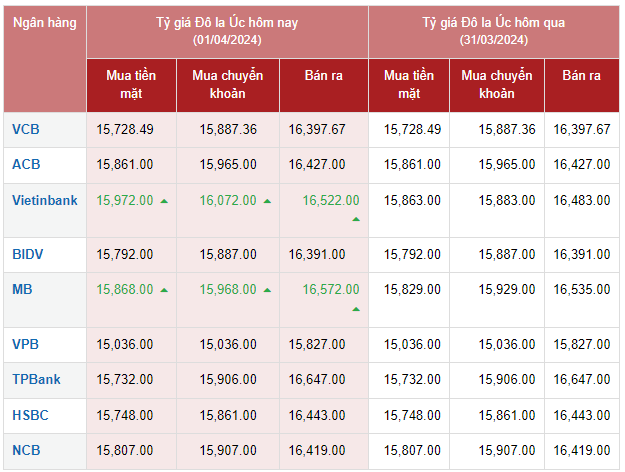Click today's header dated 01/04/2024
Image resolution: width=625 pixels, height=472 pixels.
tap(227, 30)
